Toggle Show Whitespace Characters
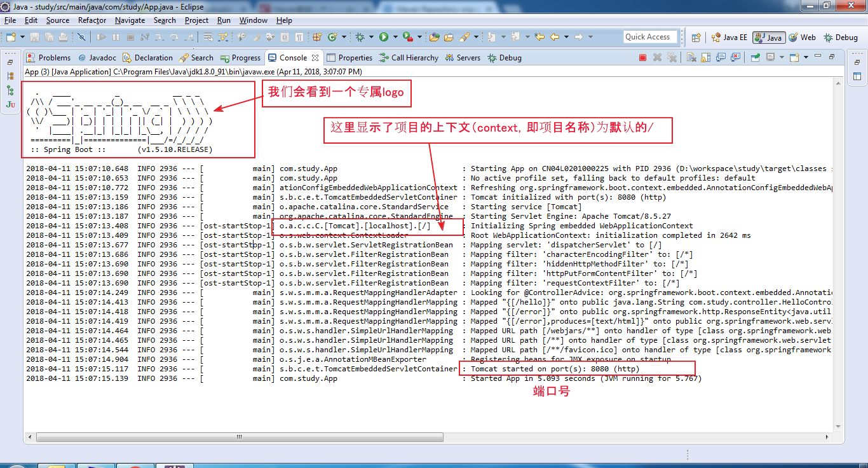This screenshot has height=468, width=868. point(299,37)
